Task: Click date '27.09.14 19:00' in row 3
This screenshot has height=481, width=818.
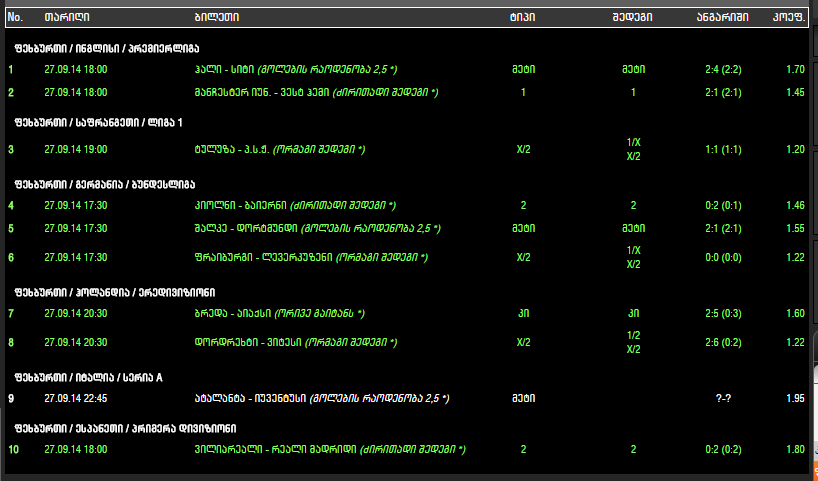Action: (76, 150)
